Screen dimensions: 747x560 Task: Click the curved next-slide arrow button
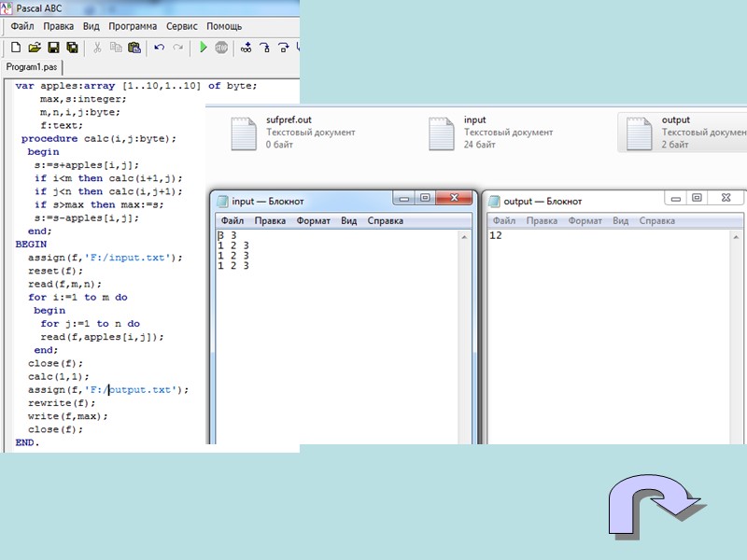655,506
